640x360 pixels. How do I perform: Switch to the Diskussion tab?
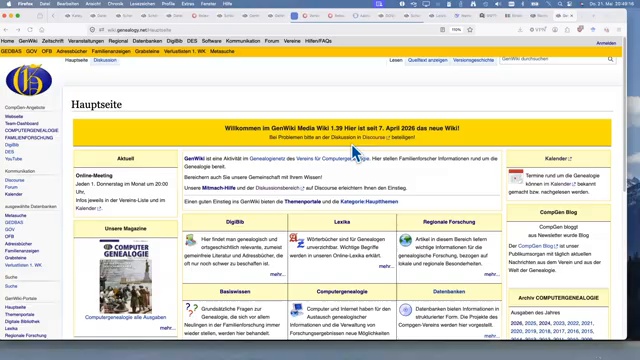pyautogui.click(x=105, y=60)
